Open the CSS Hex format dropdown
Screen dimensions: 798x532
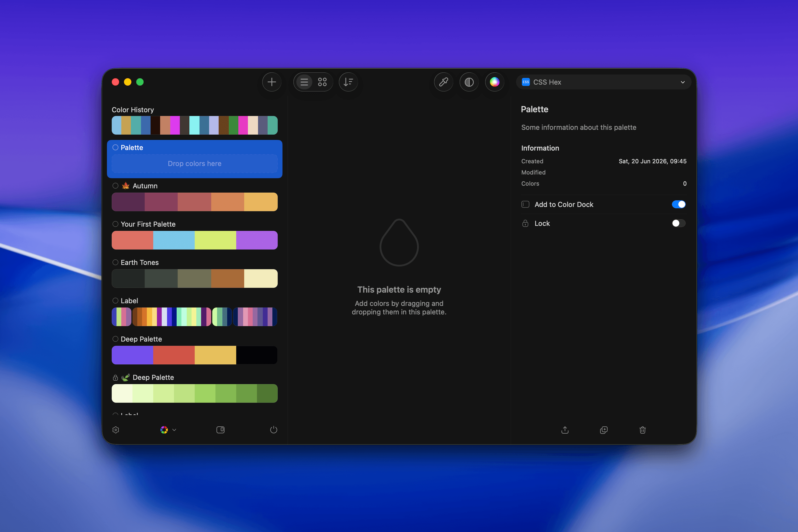(x=603, y=82)
